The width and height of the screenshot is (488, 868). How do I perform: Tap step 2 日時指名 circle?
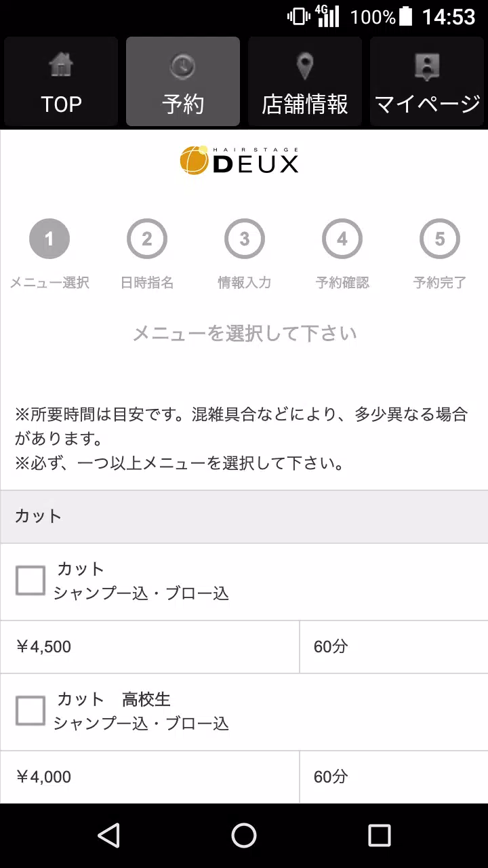pos(147,239)
